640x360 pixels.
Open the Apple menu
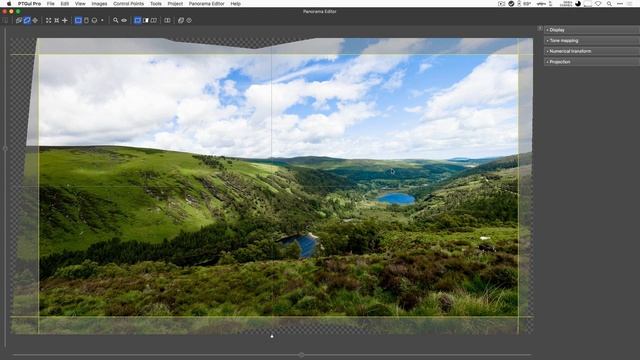tap(9, 3)
